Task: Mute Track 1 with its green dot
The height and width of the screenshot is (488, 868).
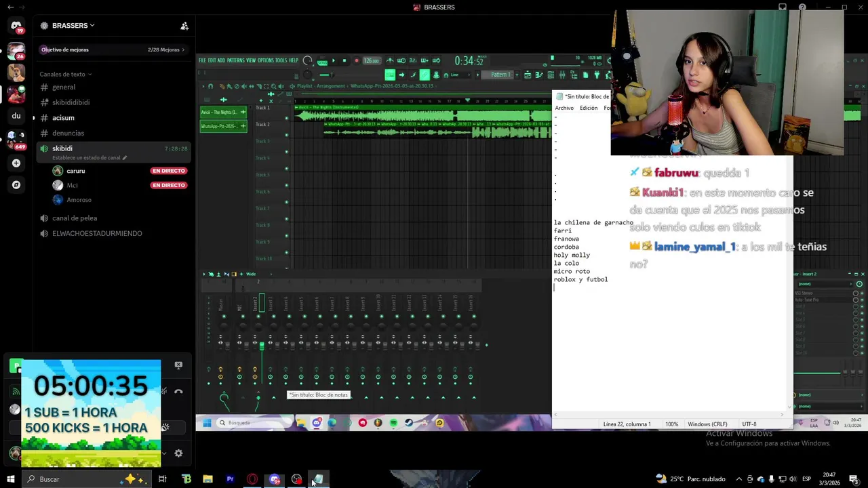Action: [x=286, y=118]
